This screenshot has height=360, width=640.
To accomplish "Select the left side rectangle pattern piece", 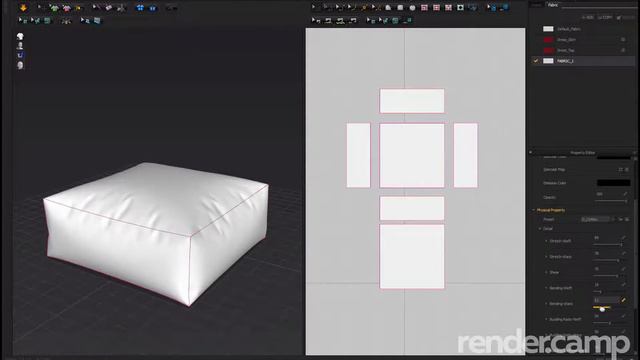I will 358,156.
